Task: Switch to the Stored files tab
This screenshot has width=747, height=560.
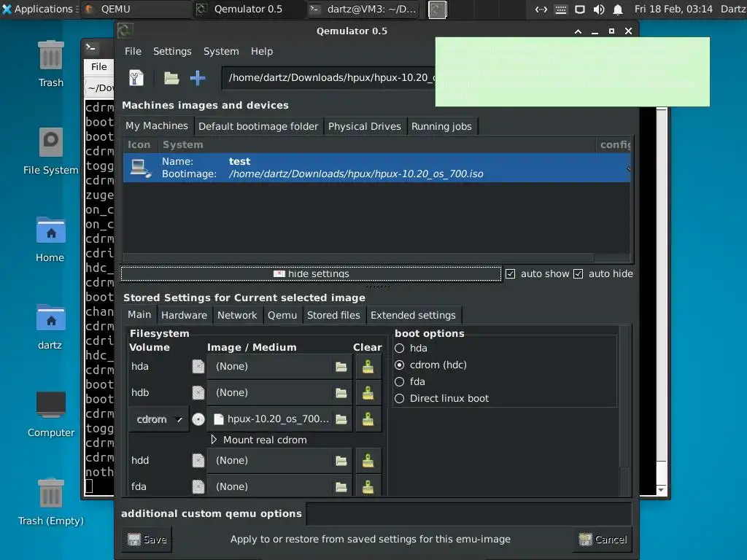Action: coord(333,315)
